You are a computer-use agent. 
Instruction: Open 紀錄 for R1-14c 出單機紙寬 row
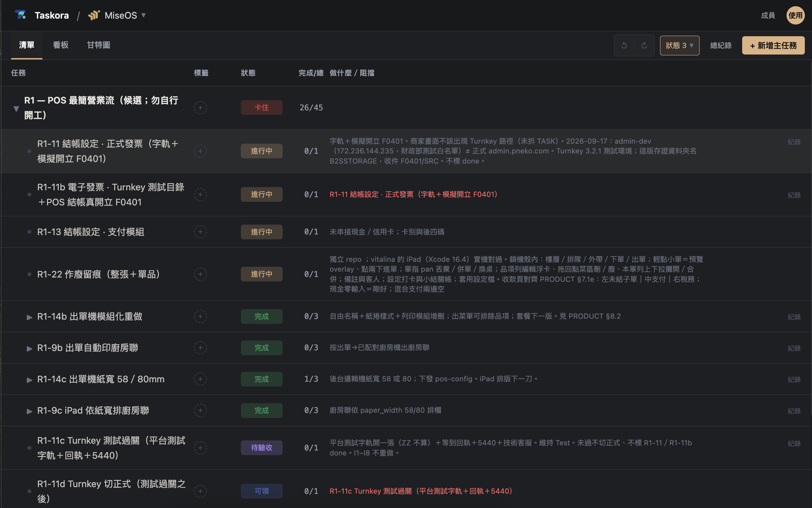coord(794,379)
